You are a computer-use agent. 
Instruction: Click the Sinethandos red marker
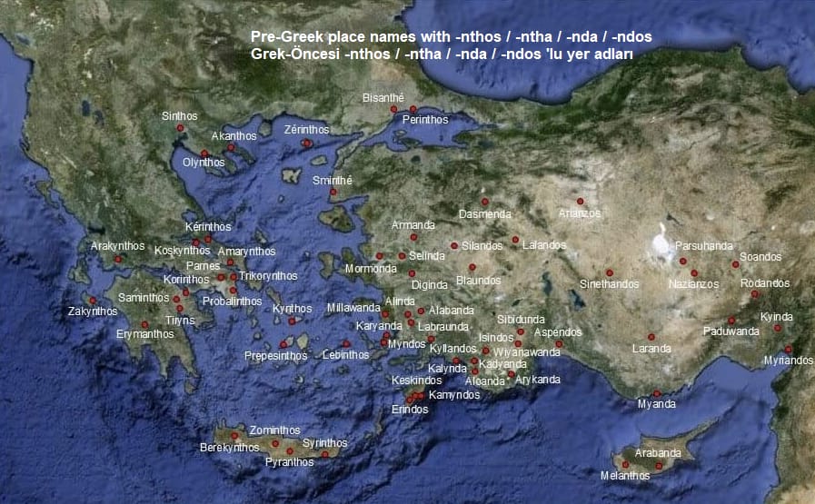610,273
